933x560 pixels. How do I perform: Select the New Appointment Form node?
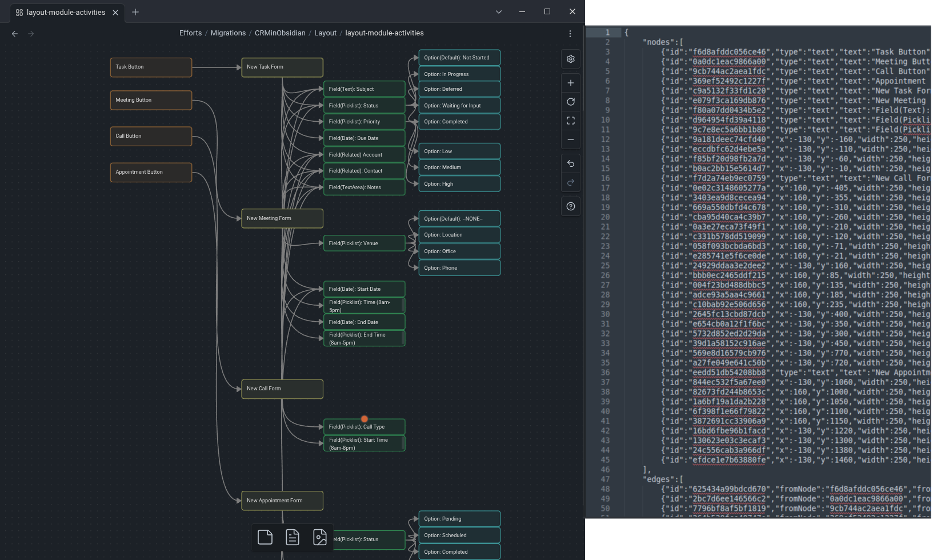point(282,501)
